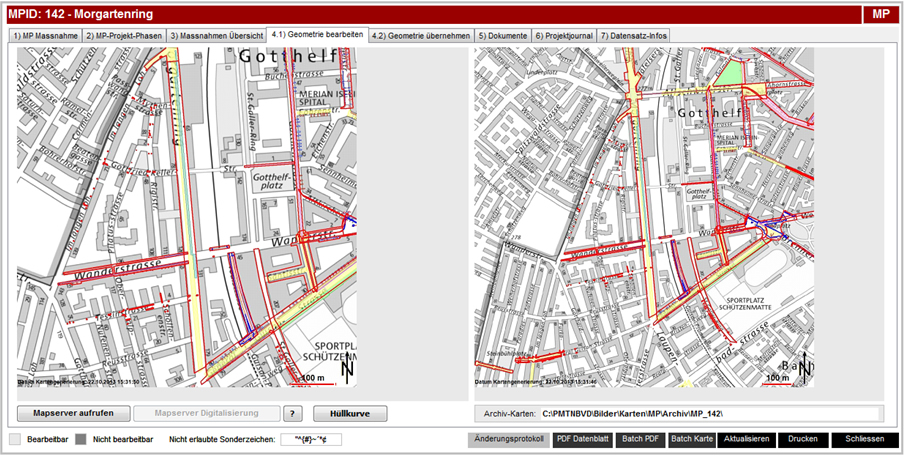The height and width of the screenshot is (458, 905).
Task: Go to the 5) Dokumente tab
Action: (502, 36)
